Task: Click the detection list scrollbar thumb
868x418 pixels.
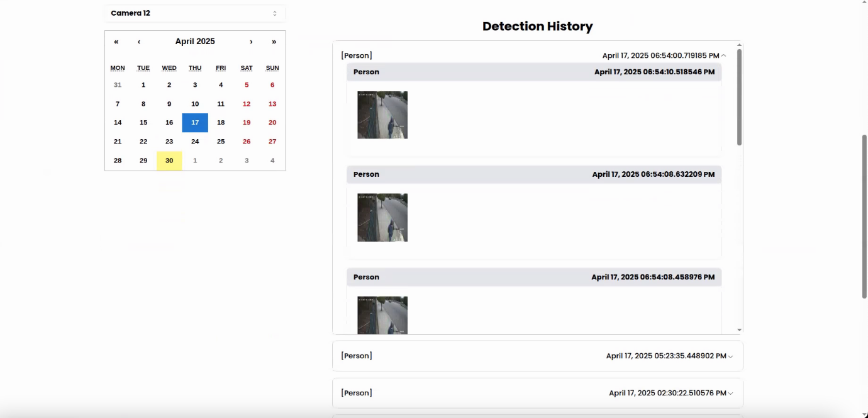Action: [739, 98]
